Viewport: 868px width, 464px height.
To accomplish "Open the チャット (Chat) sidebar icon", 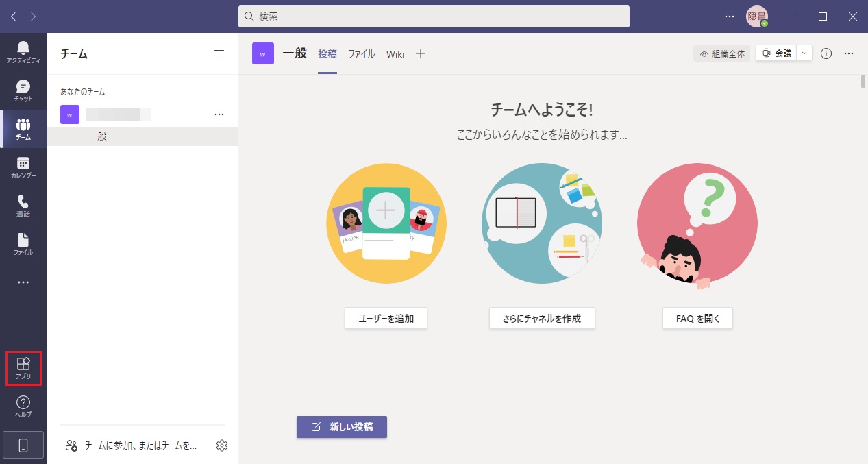I will tap(23, 90).
